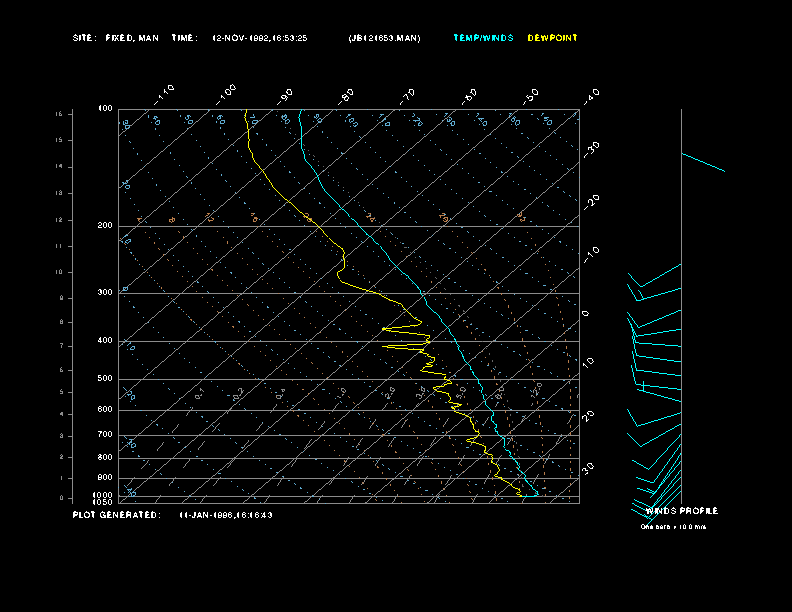The width and height of the screenshot is (792, 612).
Task: Click the 15 km height tick label on left axis
Action: coord(59,114)
